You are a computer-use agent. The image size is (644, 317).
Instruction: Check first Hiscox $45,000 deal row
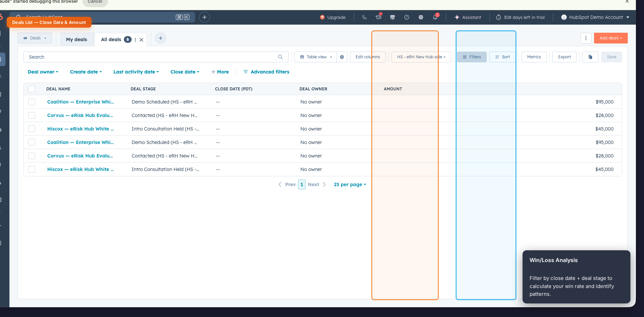point(32,129)
